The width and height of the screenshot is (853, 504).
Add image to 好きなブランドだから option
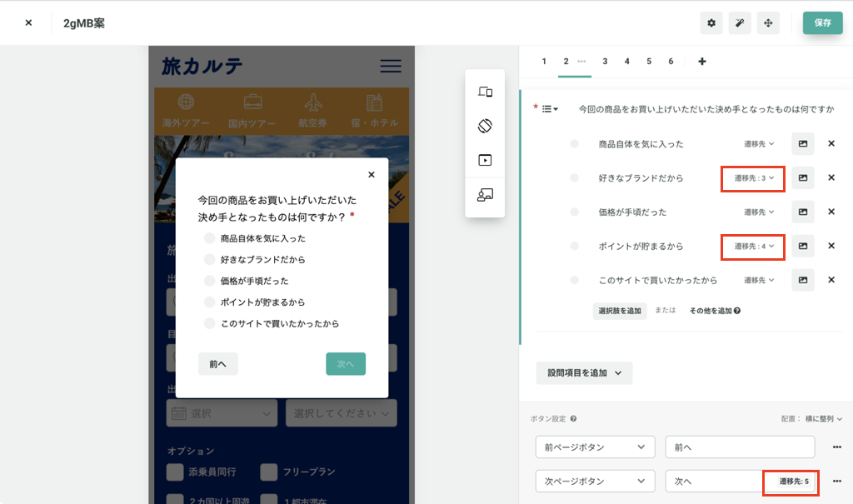point(802,178)
